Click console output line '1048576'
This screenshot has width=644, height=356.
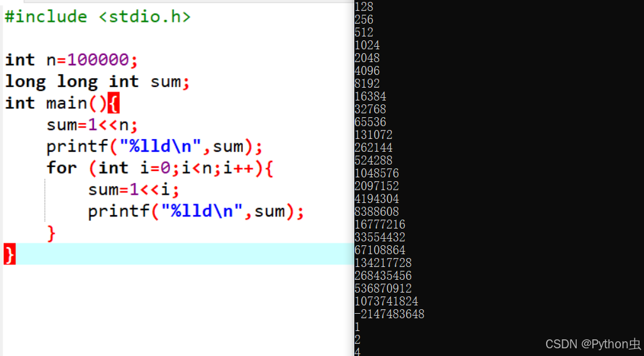[x=377, y=173]
